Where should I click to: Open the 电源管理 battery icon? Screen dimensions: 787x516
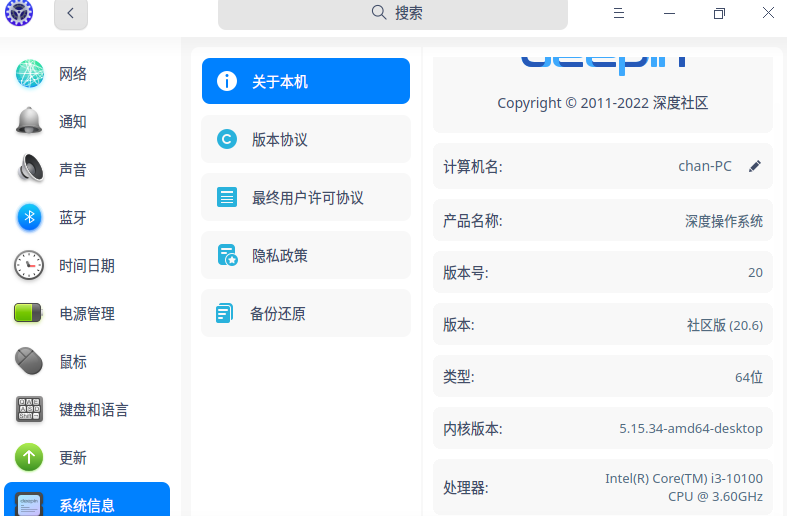tap(28, 313)
